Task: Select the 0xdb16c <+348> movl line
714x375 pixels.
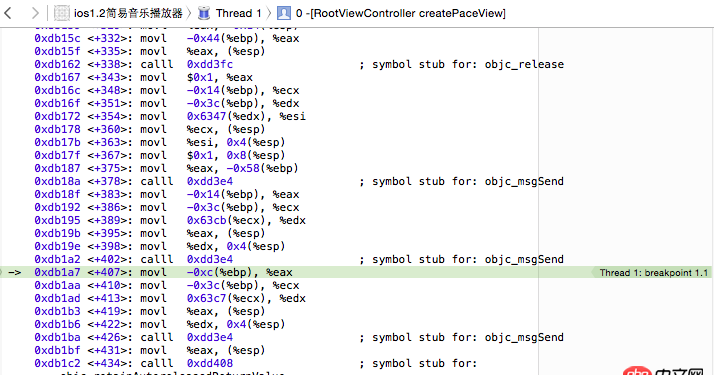Action: click(167, 91)
